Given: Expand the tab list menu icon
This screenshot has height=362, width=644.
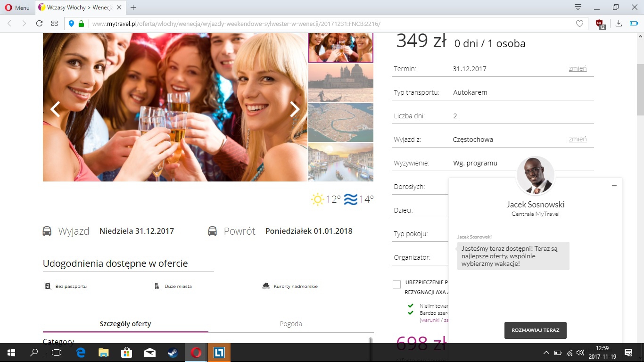Looking at the screenshot, I should click(x=578, y=7).
